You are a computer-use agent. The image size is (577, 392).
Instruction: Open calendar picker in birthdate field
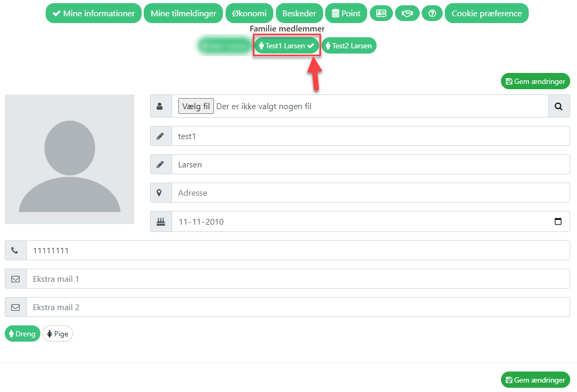point(558,221)
